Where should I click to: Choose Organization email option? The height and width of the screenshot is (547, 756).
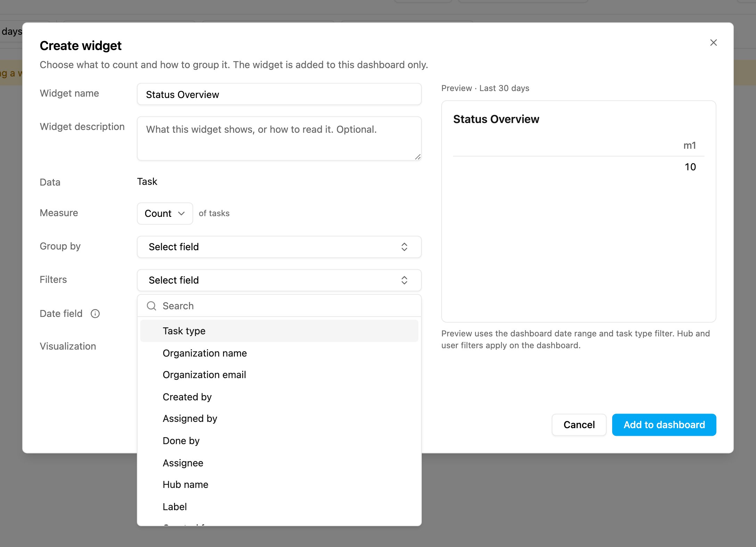coord(279,375)
